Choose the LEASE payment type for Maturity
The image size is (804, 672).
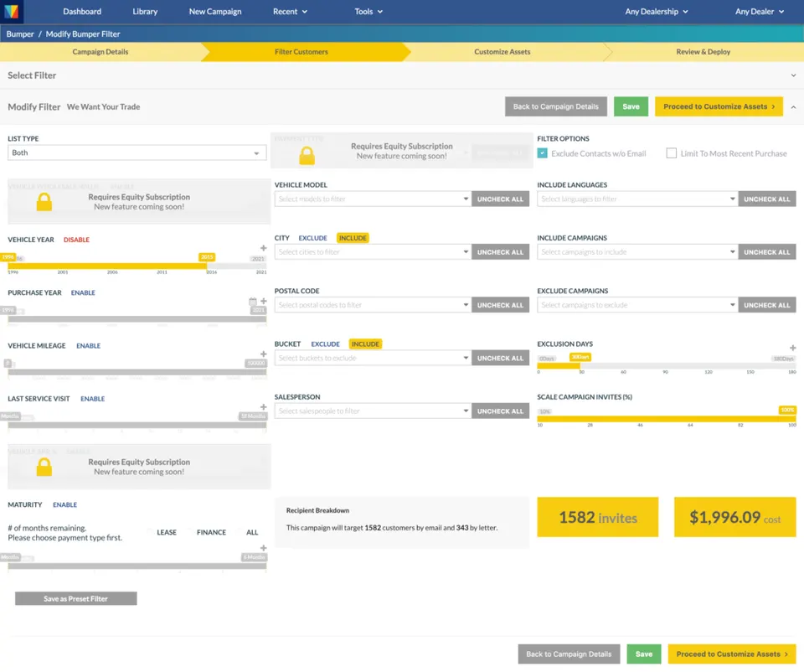(166, 532)
